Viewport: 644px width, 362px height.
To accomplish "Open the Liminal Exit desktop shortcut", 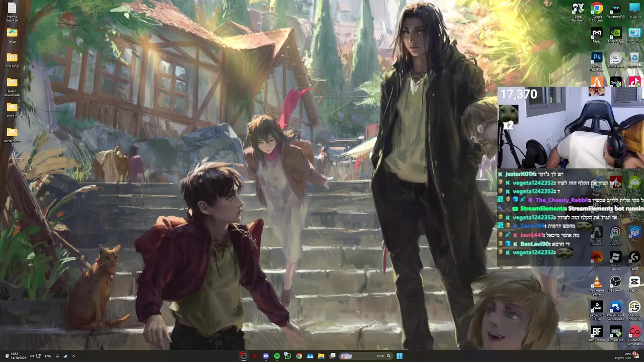I will (616, 334).
